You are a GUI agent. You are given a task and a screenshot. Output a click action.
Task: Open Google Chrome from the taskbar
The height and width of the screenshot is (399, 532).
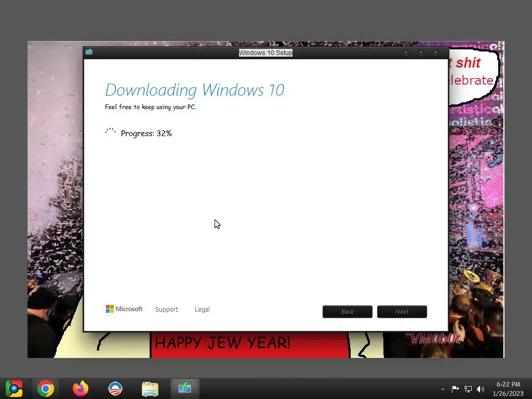click(x=46, y=389)
